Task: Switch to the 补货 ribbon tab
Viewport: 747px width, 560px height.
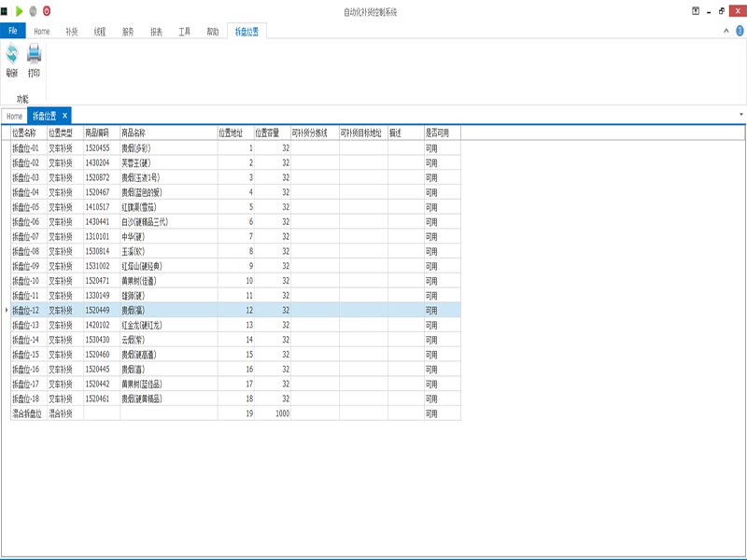Action: tap(72, 31)
